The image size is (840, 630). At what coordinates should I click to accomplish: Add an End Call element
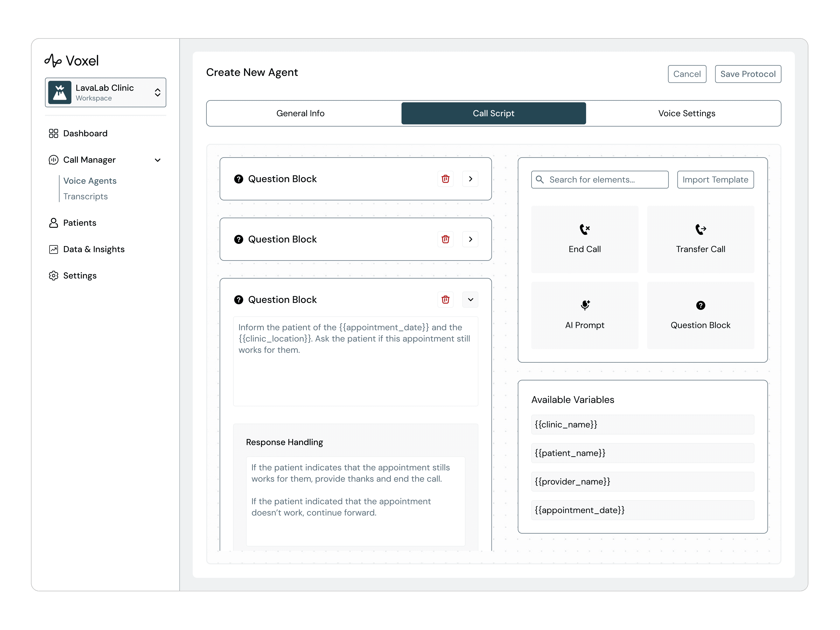pyautogui.click(x=585, y=239)
